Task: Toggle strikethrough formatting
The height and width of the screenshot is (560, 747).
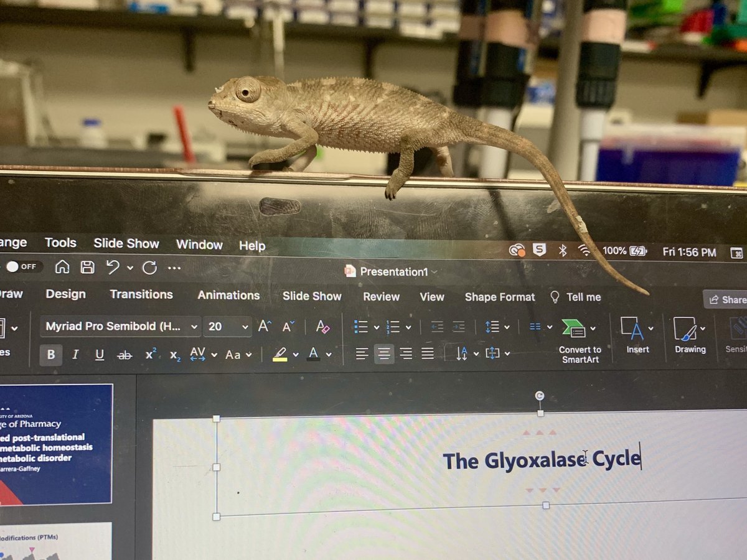Action: click(x=125, y=355)
